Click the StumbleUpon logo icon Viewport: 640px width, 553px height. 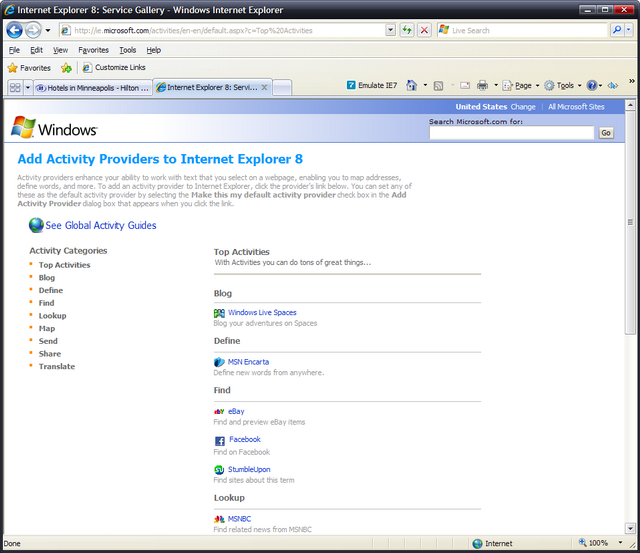pos(219,470)
